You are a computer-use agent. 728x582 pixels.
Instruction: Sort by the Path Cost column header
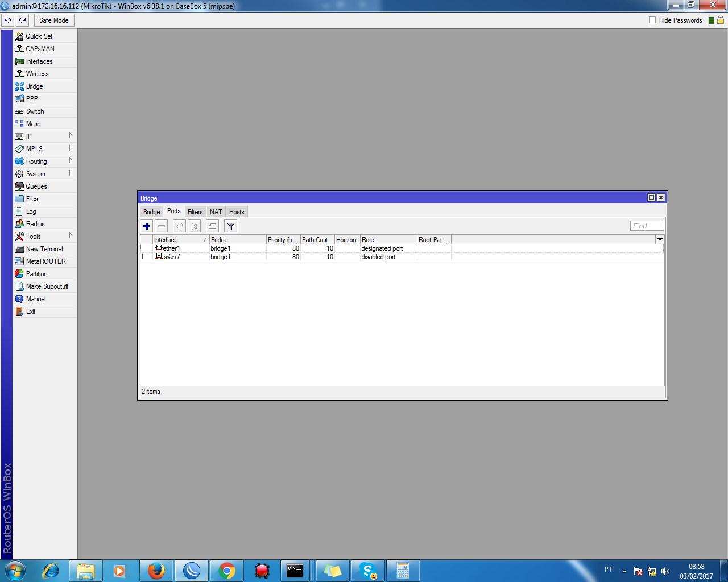[317, 240]
